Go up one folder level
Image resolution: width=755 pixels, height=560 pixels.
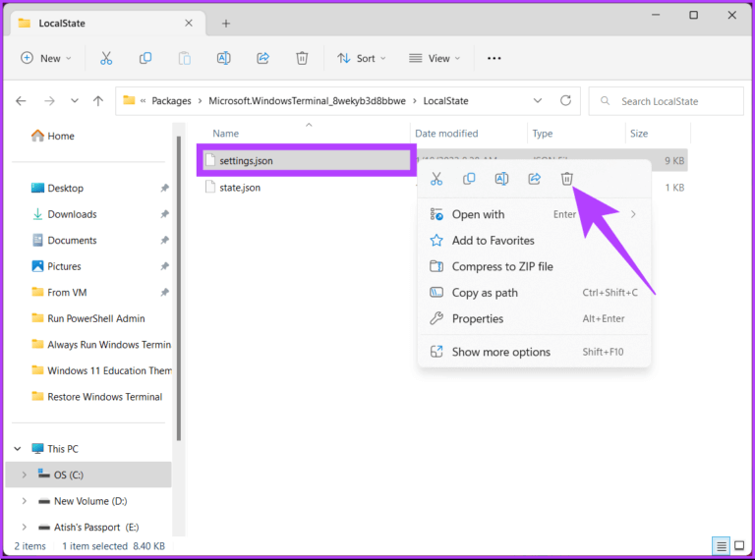click(x=98, y=101)
